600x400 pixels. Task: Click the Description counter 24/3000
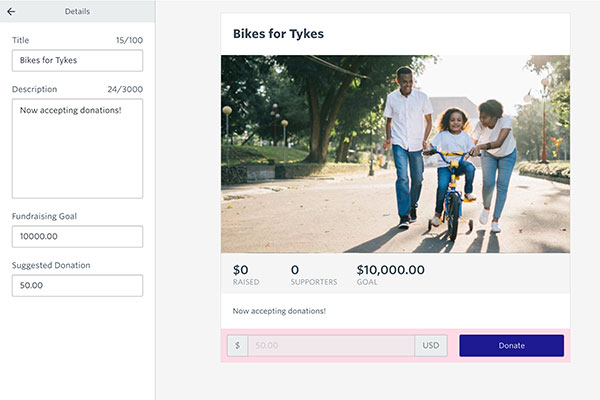pos(125,89)
